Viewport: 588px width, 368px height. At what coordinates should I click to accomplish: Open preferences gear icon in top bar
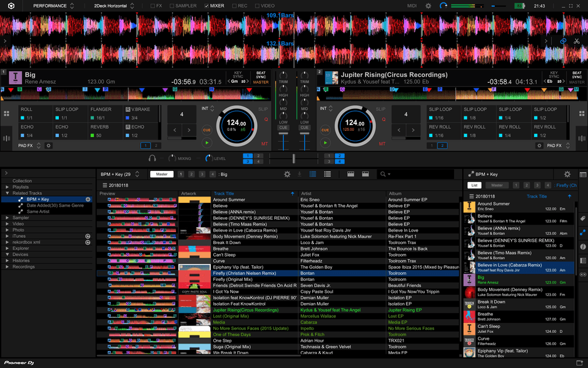(428, 6)
